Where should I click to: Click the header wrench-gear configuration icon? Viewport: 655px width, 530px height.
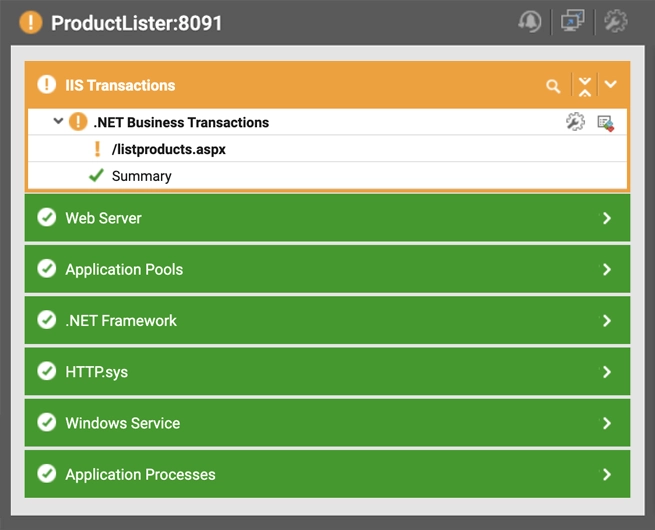[616, 21]
